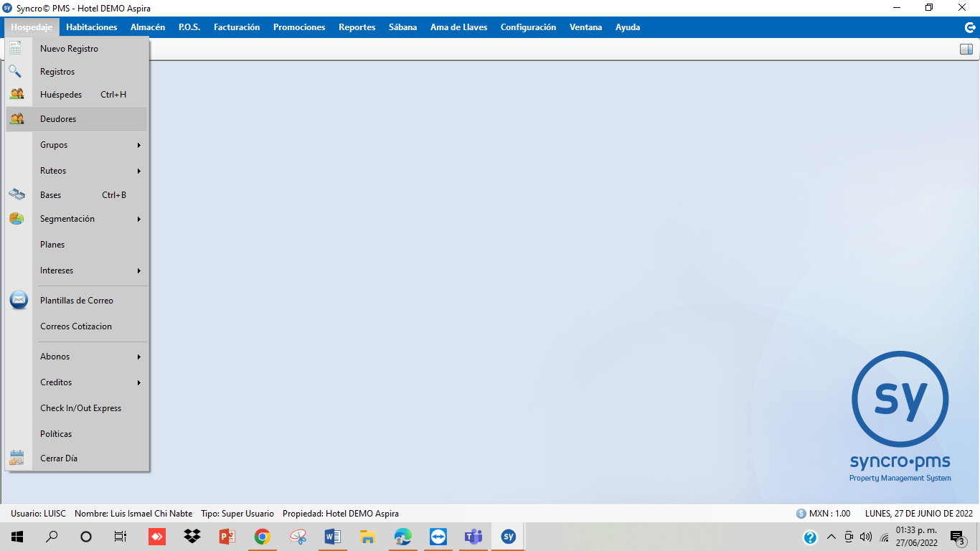The width and height of the screenshot is (980, 551).
Task: Click the panel toggle icon below menu bar
Action: coord(966,50)
